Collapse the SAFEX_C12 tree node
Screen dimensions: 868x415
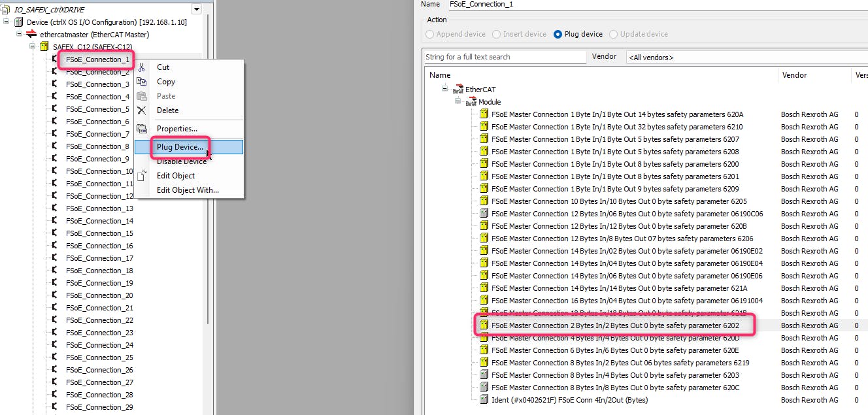32,47
